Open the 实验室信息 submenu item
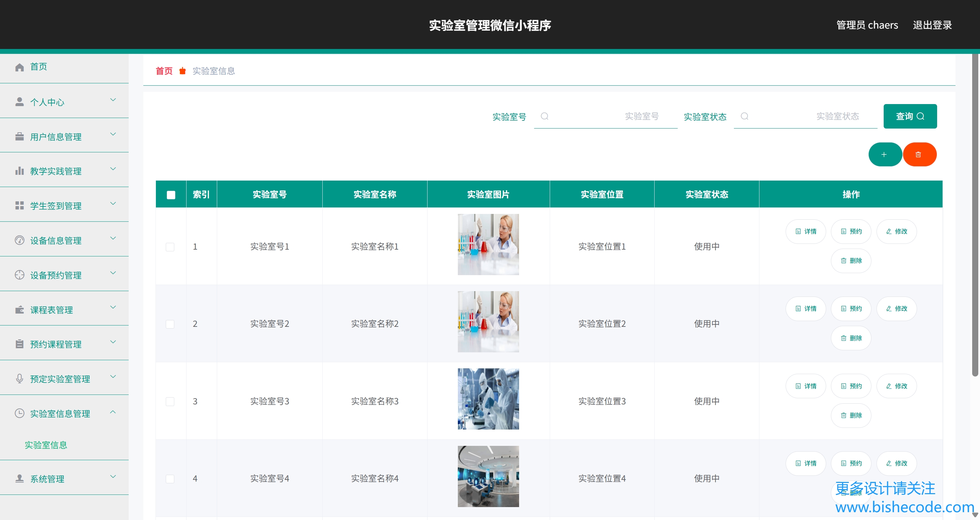This screenshot has width=980, height=520. (x=46, y=445)
